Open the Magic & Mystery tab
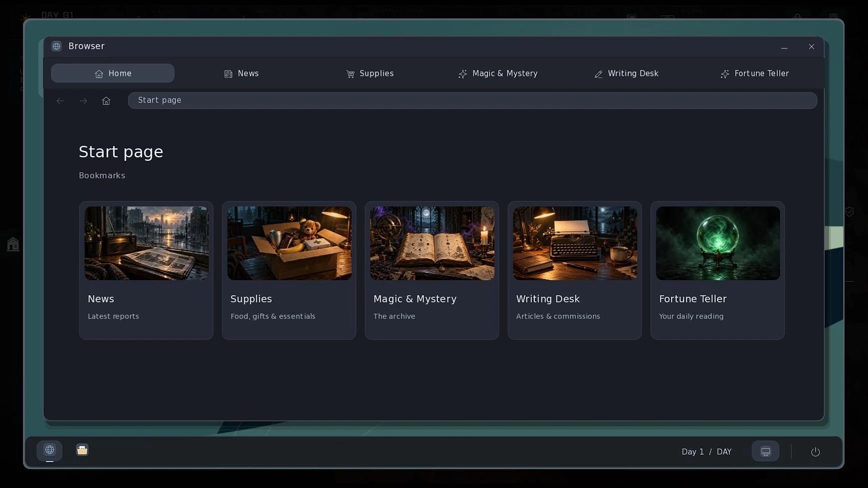The height and width of the screenshot is (488, 868). 498,73
